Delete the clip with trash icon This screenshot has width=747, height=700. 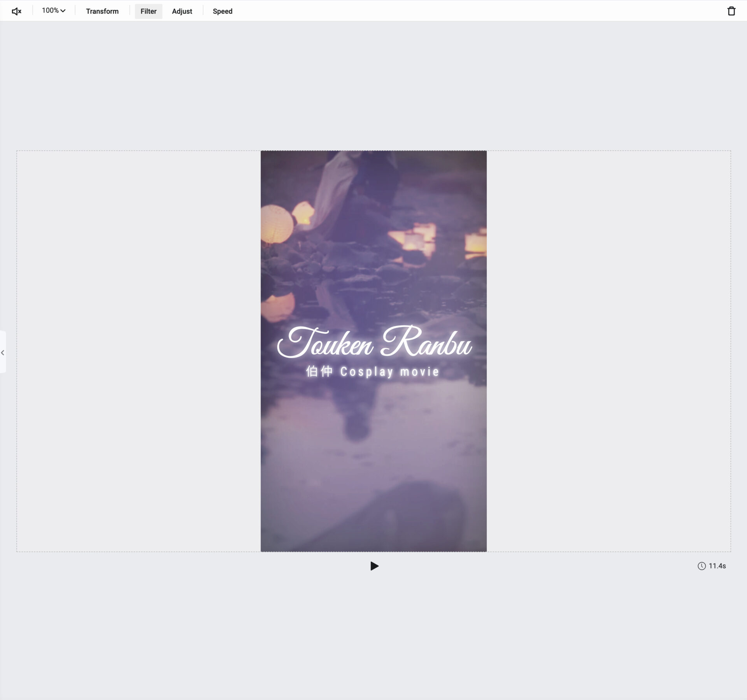731,11
